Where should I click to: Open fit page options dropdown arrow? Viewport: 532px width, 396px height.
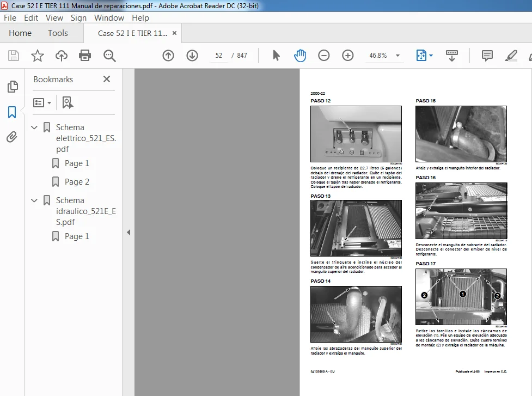[x=431, y=56]
